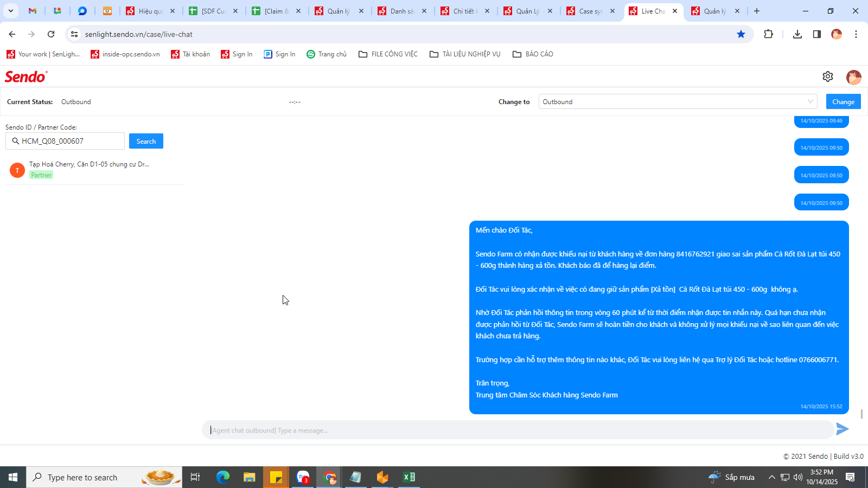Open Zalo from the taskbar
Screen dimensions: 868x488
[x=303, y=477]
